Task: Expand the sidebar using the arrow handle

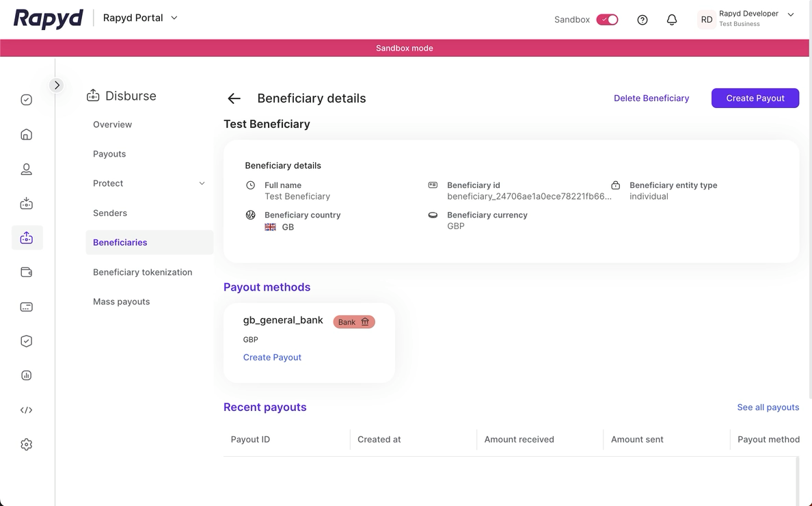Action: tap(57, 85)
